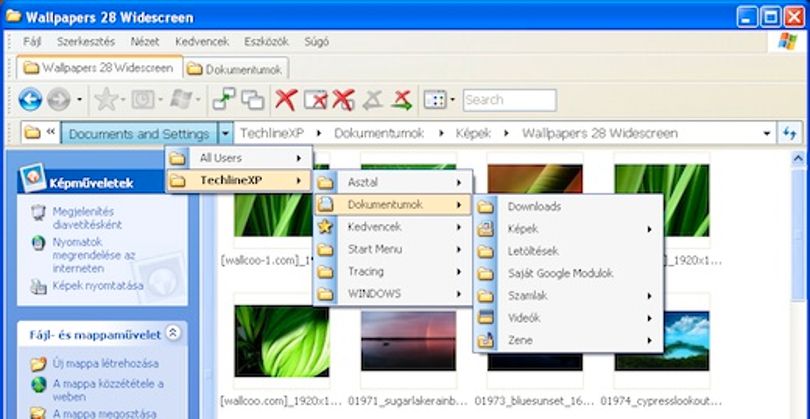Click the Forward navigation arrow icon
810x419 pixels.
[58, 99]
